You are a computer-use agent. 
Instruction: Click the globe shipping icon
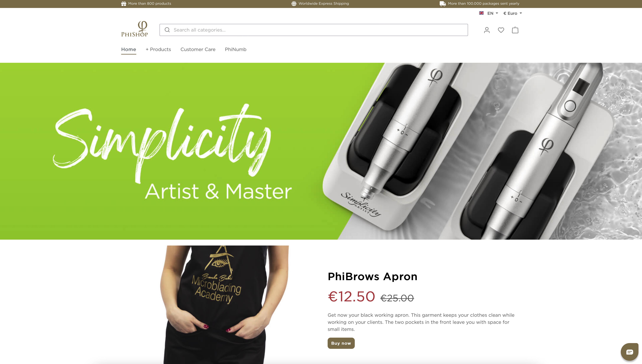[x=294, y=4]
